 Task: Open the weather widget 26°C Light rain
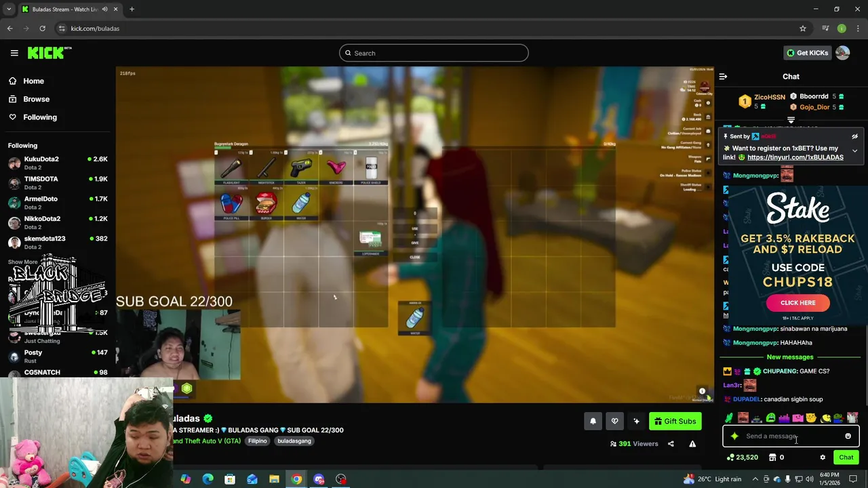point(712,479)
